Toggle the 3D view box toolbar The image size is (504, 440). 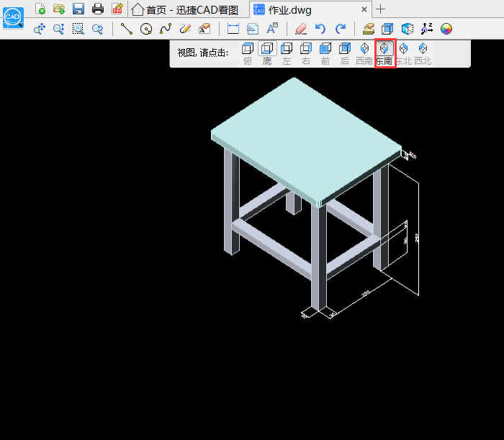click(x=388, y=29)
